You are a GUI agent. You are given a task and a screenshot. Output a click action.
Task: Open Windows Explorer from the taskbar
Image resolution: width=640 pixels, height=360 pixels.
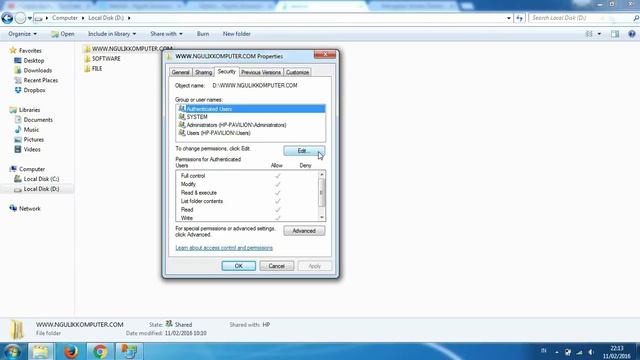[40, 351]
